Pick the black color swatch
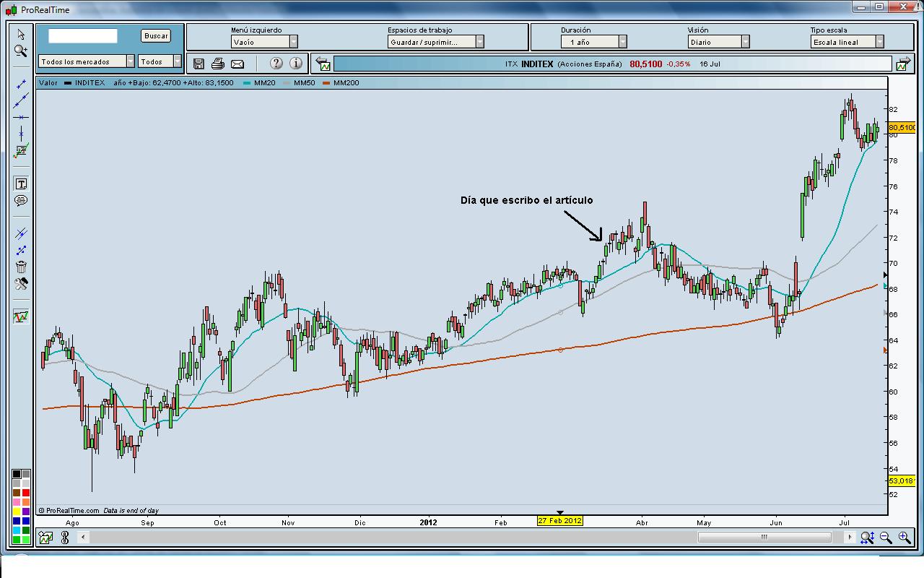 (x=17, y=475)
